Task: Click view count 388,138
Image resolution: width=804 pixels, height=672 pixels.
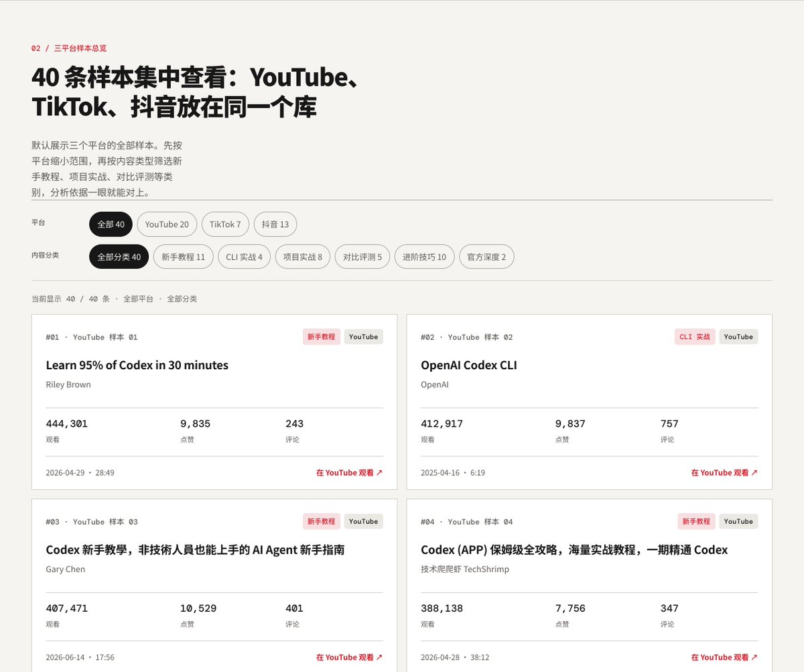Action: (x=442, y=608)
